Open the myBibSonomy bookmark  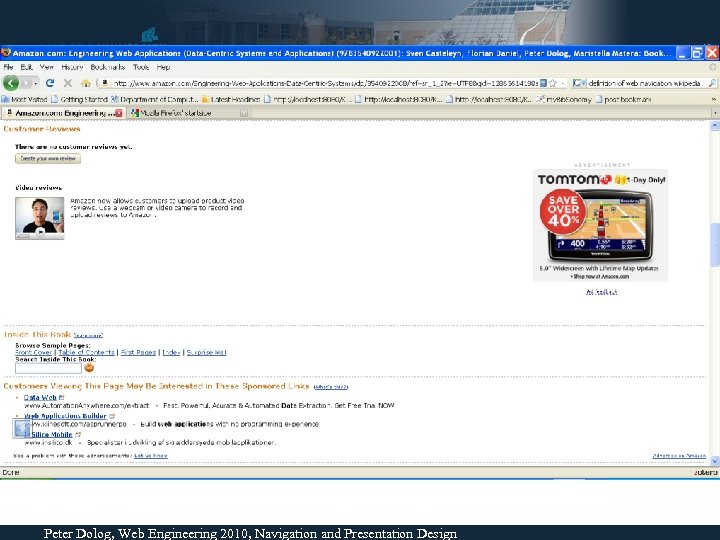point(564,99)
